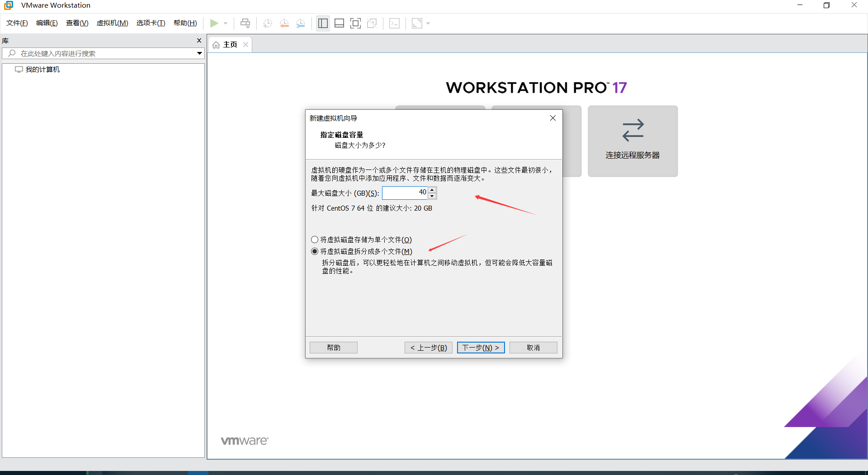Open the stretch display dropdown arrow
868x475 pixels.
[428, 23]
